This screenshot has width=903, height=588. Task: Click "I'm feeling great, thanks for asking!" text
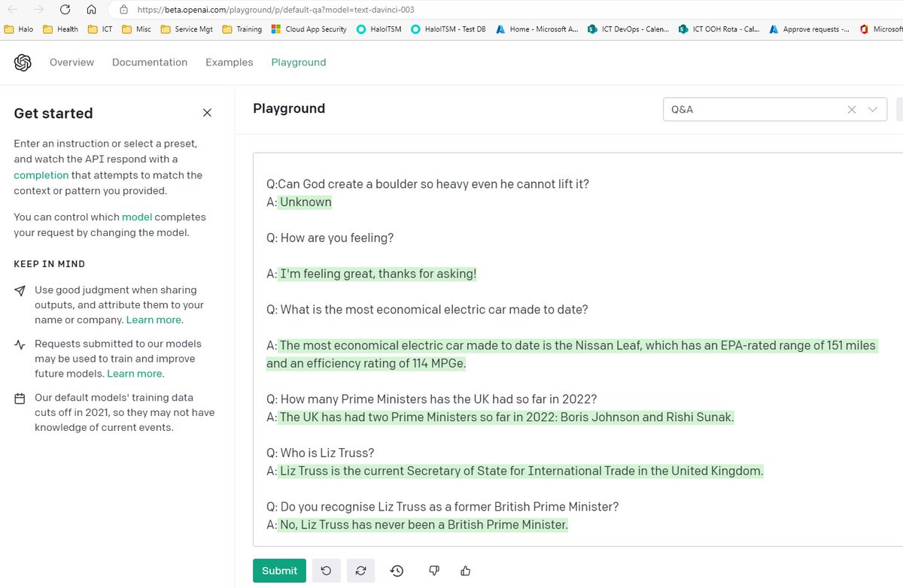click(x=379, y=274)
